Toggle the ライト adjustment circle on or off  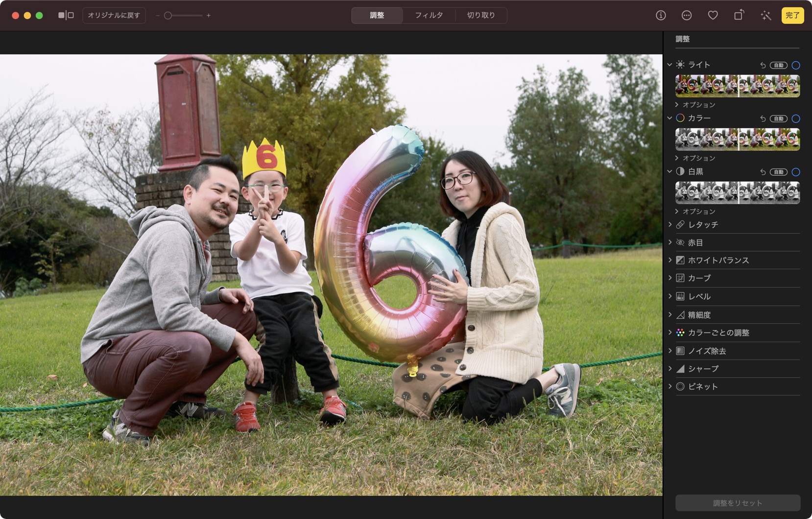(x=796, y=65)
